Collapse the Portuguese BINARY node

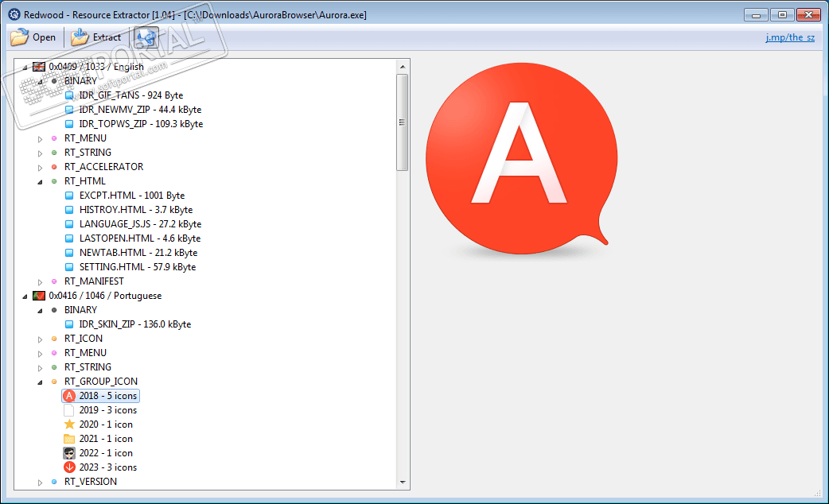coord(41,311)
